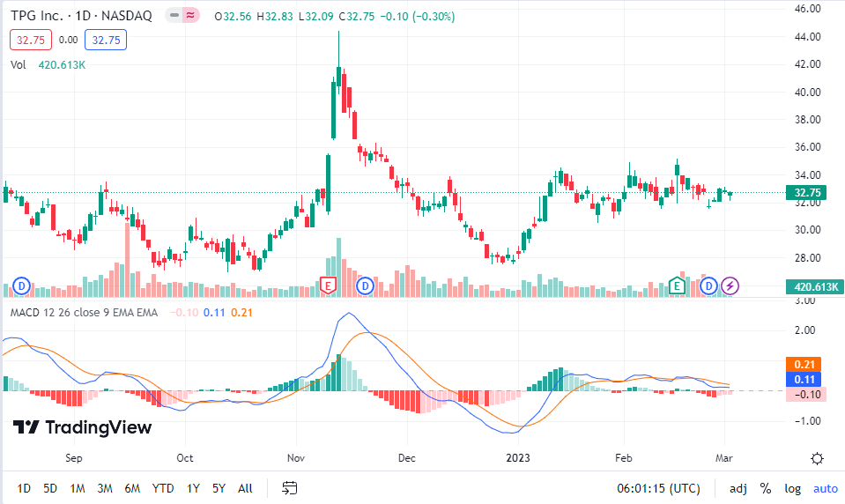Click the dividend 'D' marker near late November

pos(365,285)
